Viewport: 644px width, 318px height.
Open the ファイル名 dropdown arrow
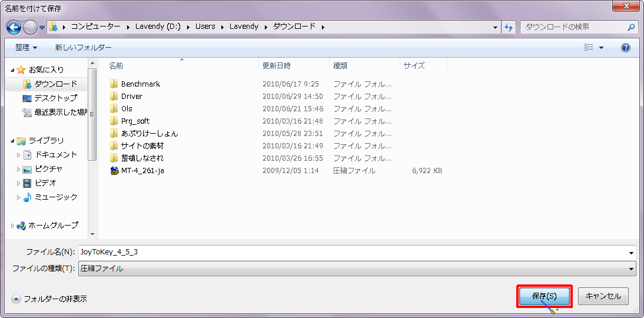click(631, 253)
